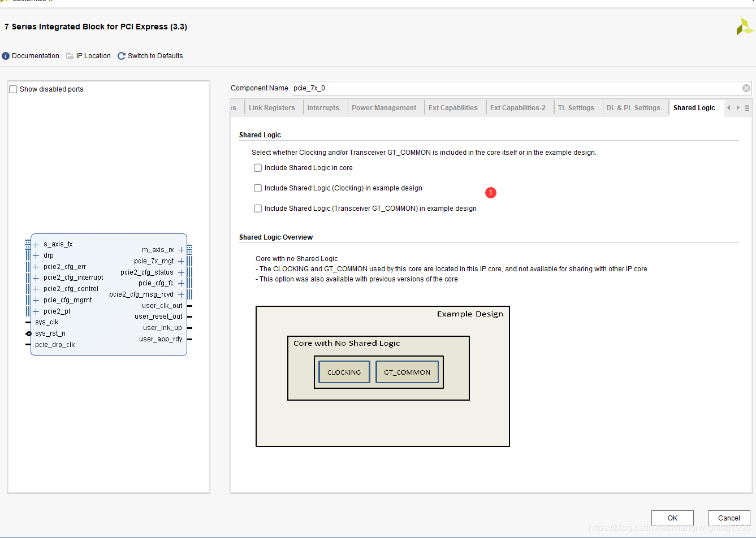Check Include Shared Logic in core
Image resolution: width=756 pixels, height=538 pixels.
tap(258, 168)
